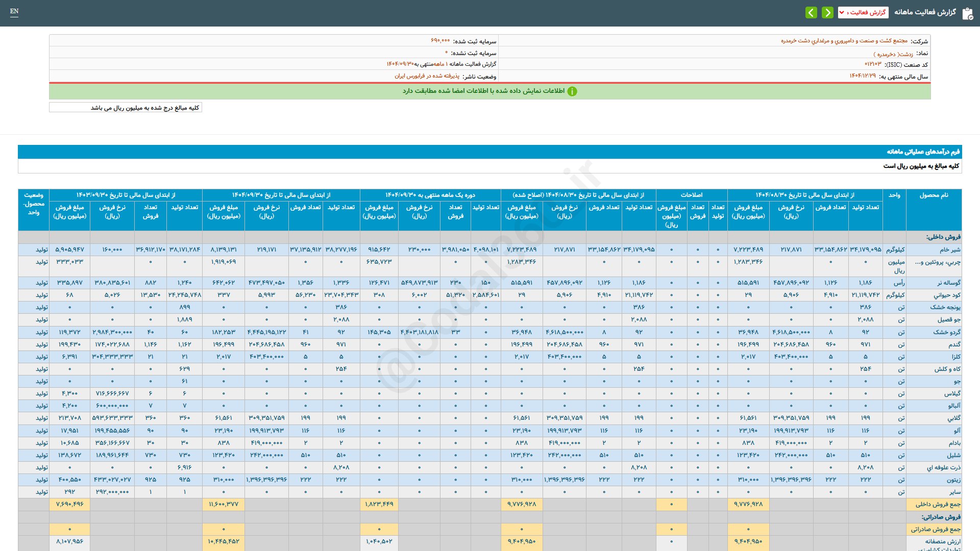The image size is (980, 551).
Task: Open the گزارش فعالیت report dropdown
Action: pos(863,12)
